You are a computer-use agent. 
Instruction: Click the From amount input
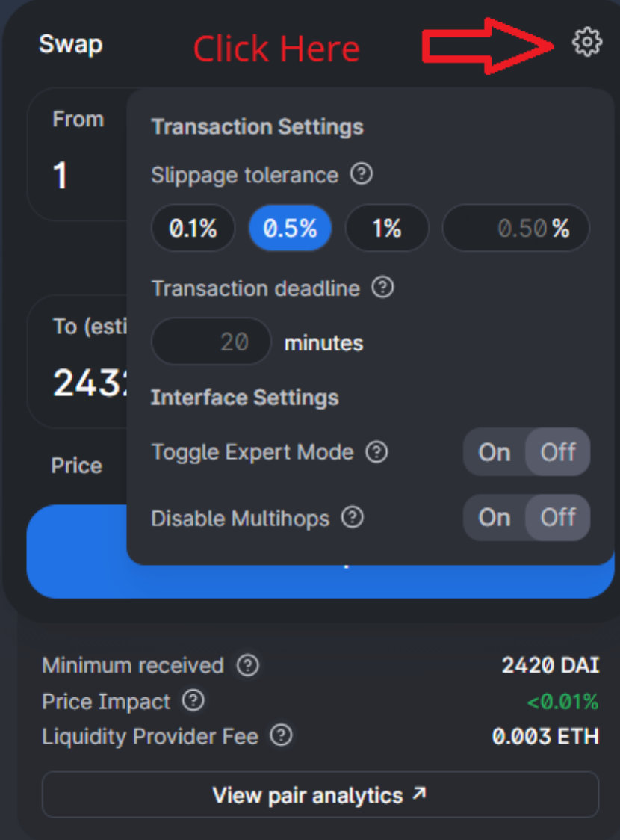click(75, 176)
